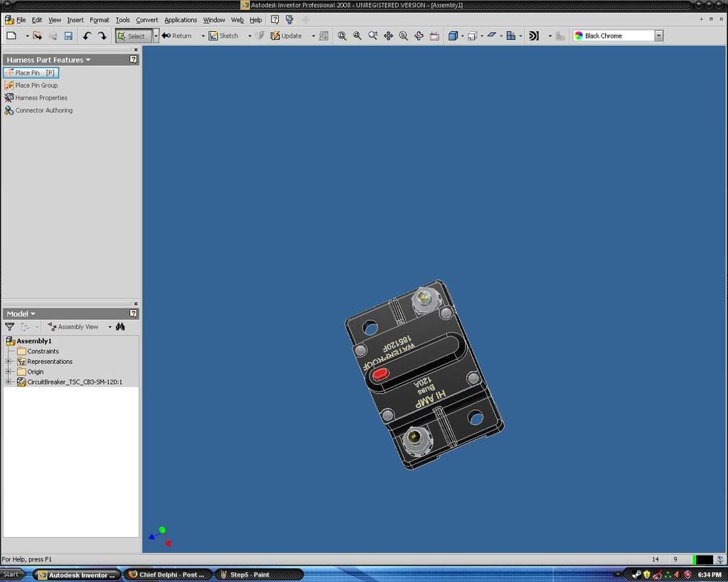Click the red reset button on breaker model
Viewport: 728px width, 582px height.
click(381, 374)
